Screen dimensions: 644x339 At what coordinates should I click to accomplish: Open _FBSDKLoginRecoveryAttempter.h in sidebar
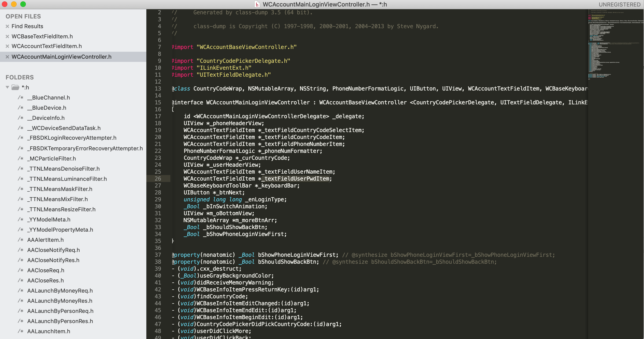(x=72, y=138)
